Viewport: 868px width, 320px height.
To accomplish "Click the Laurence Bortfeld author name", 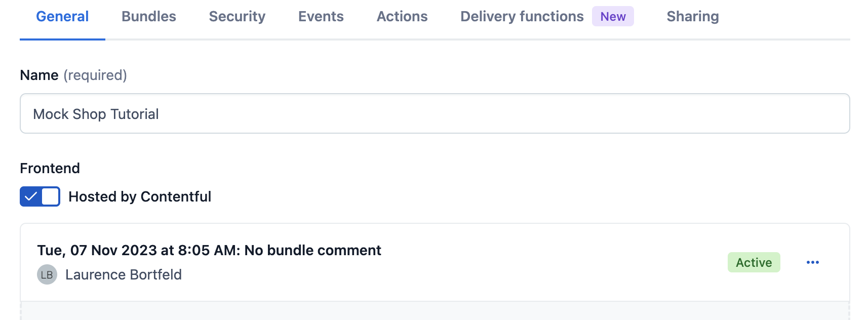I will [124, 274].
